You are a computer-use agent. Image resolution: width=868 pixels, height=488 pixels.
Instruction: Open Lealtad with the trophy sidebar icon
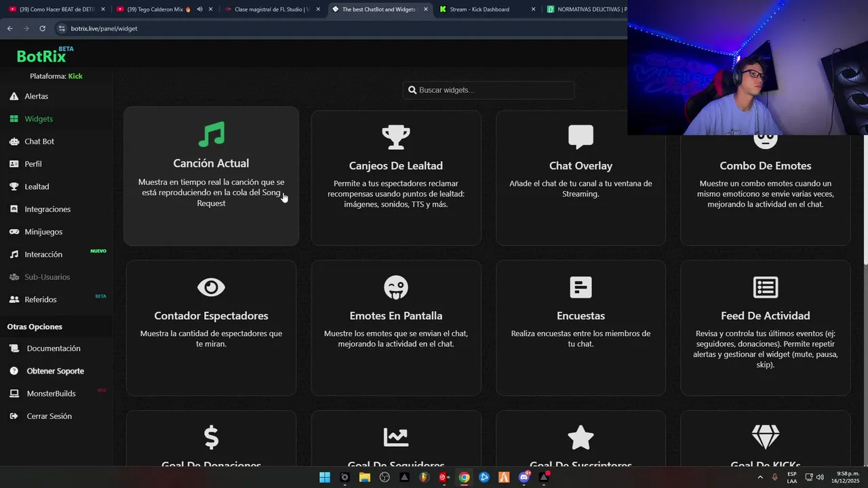click(14, 186)
